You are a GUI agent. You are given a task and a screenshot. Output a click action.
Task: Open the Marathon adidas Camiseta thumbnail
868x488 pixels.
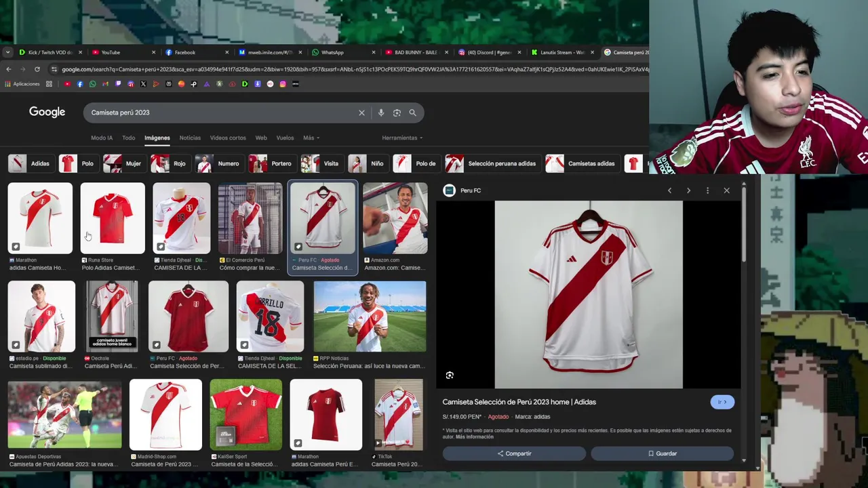40,218
